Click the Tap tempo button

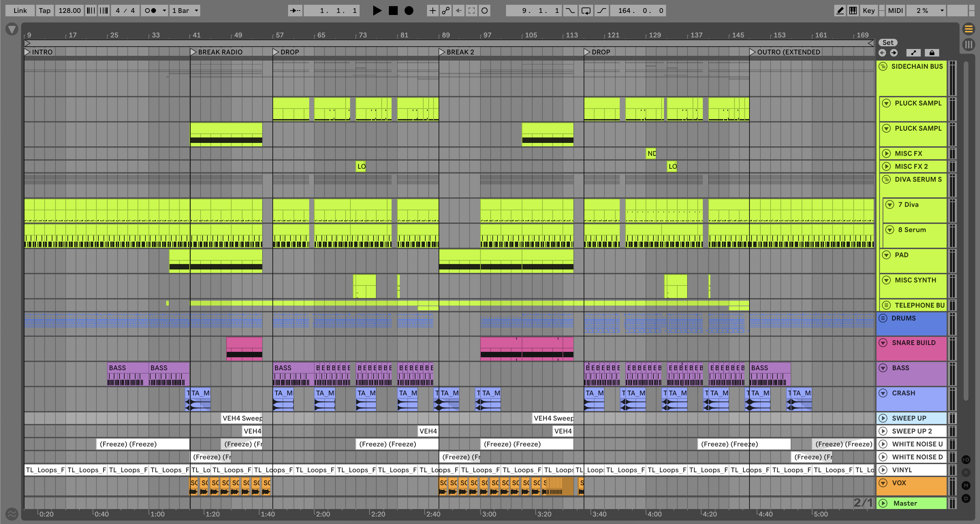[x=45, y=11]
